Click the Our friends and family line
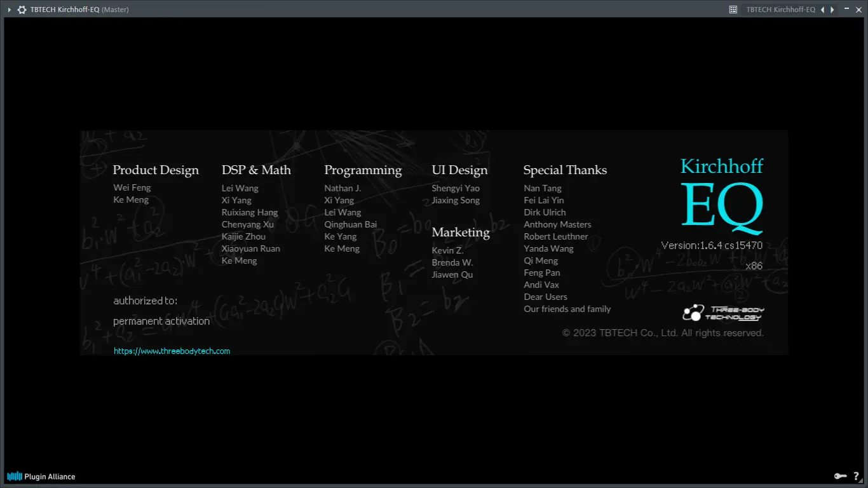The height and width of the screenshot is (488, 868). [567, 309]
